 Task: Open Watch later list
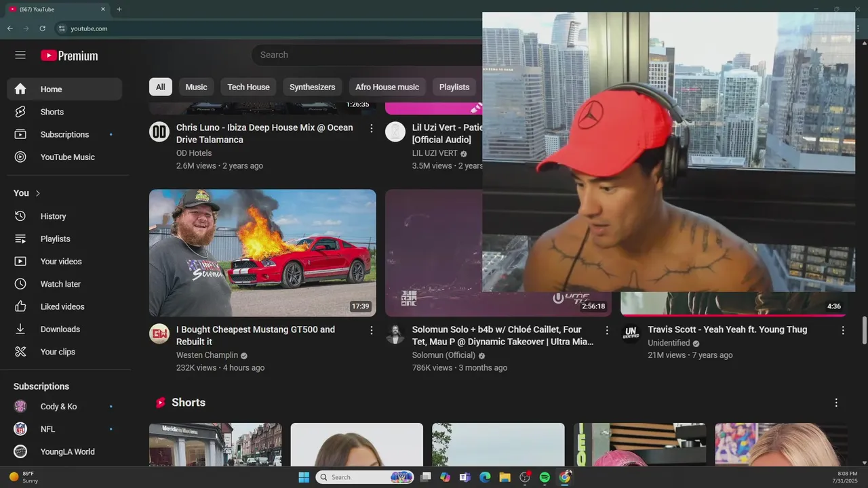point(64,284)
